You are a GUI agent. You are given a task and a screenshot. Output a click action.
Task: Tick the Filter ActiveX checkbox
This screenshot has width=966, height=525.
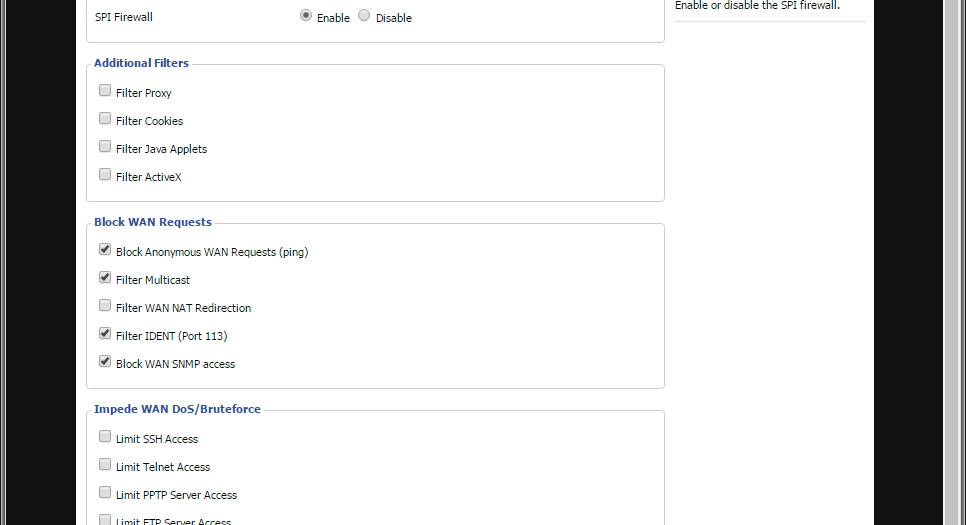tap(105, 175)
